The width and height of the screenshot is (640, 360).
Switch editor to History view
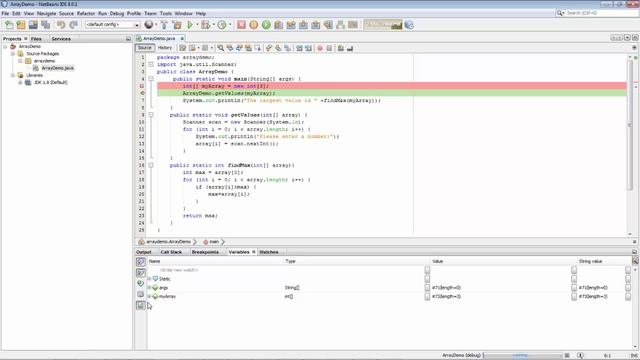pyautogui.click(x=164, y=48)
